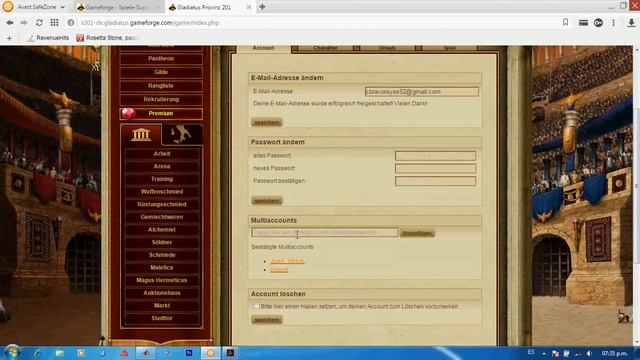Open the Gemischtwaren shop
This screenshot has width=640, height=360.
162,217
